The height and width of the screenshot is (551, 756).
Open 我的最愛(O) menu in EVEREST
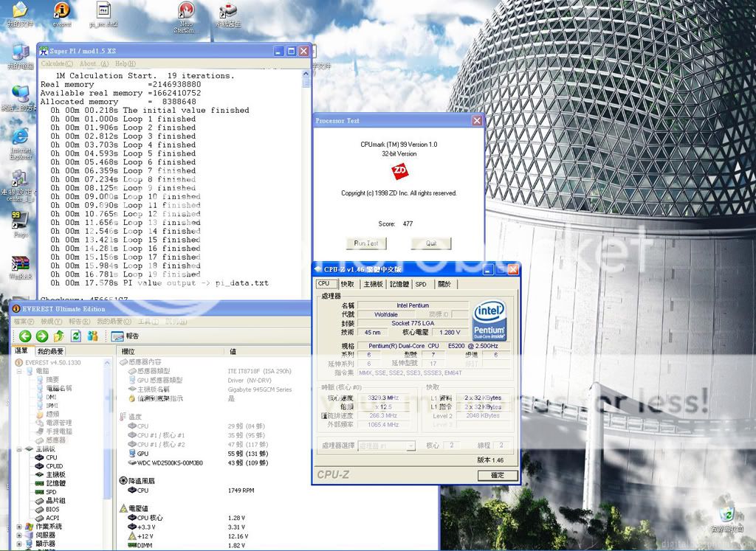114,322
